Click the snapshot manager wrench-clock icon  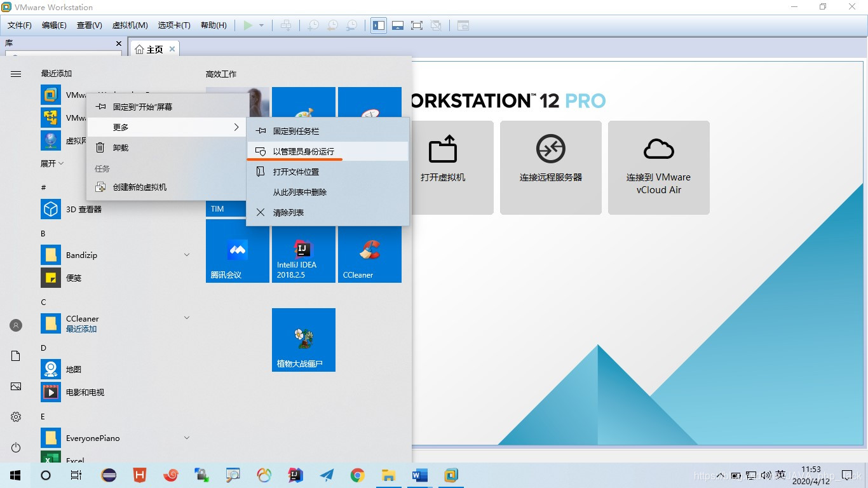[x=351, y=25]
